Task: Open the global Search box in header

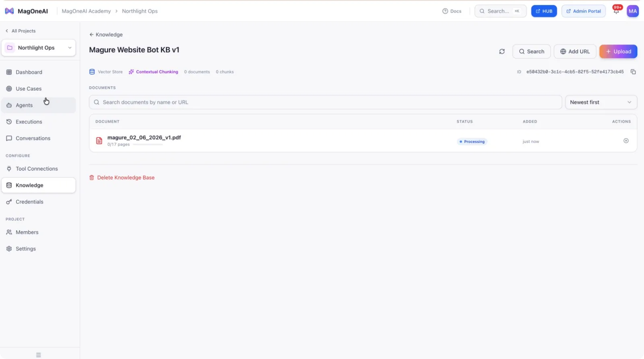Action: (x=500, y=11)
